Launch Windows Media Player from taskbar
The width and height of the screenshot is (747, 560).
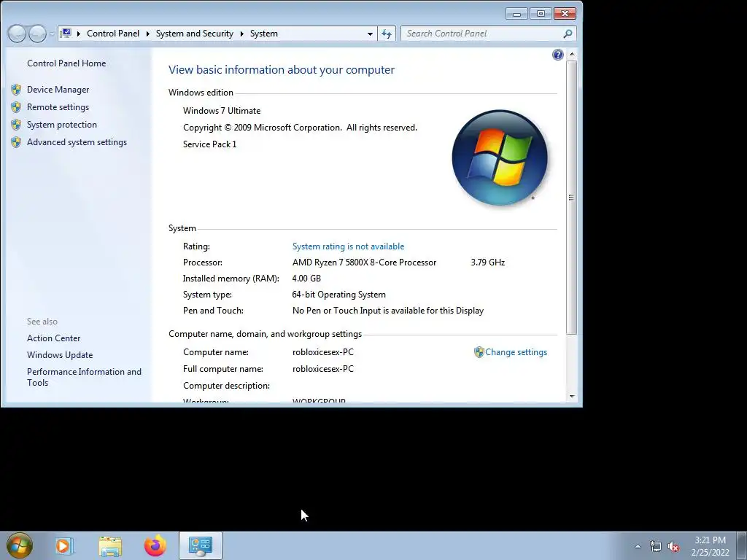coord(64,545)
